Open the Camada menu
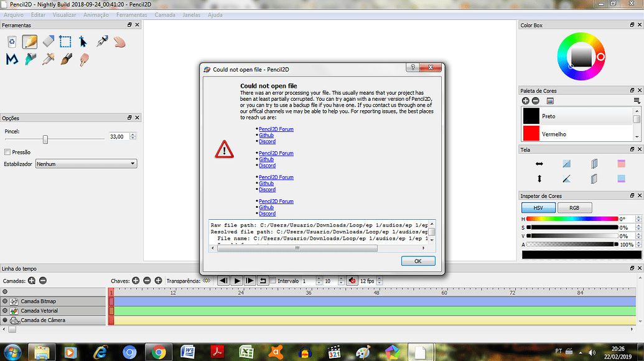Image resolution: width=644 pixels, height=361 pixels. click(165, 15)
